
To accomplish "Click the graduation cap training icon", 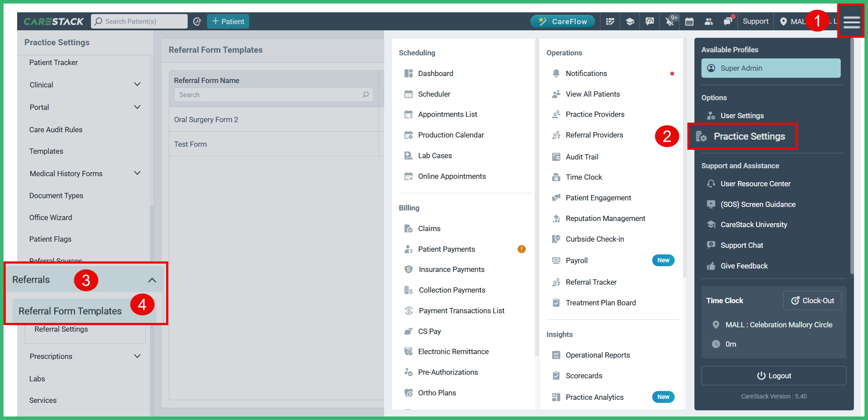I will tap(630, 22).
